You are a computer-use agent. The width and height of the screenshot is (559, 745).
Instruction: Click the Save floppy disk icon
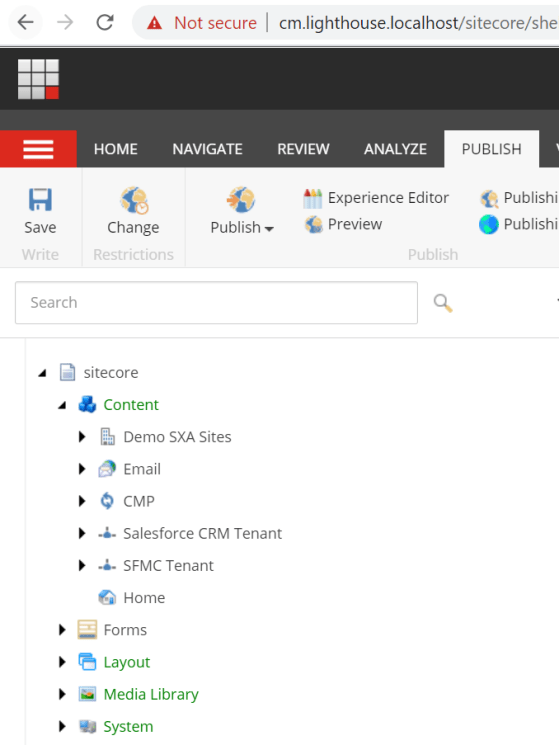[40, 200]
